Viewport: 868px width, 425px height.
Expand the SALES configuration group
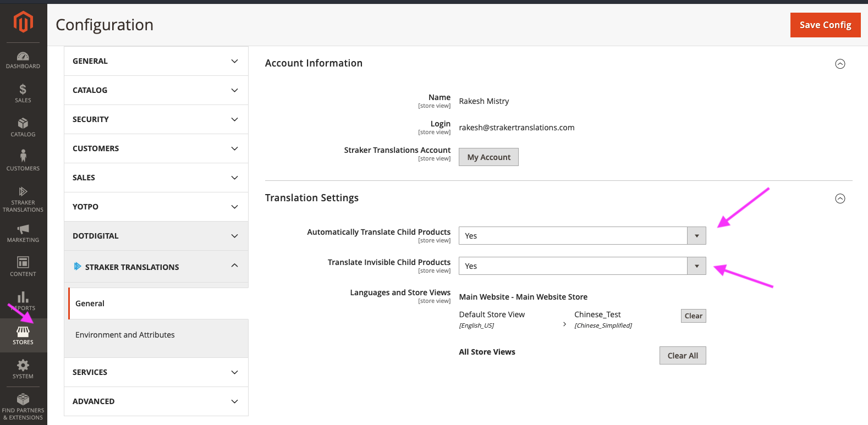pos(156,178)
